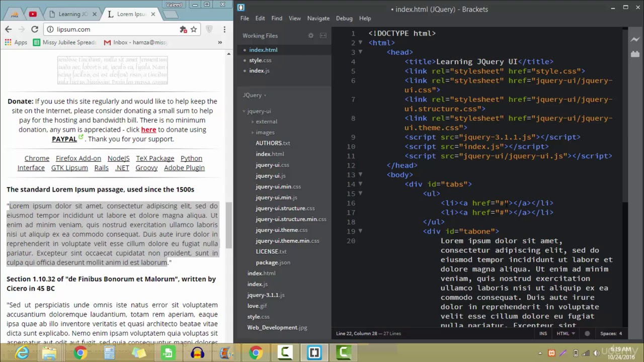The height and width of the screenshot is (362, 644).
Task: Open Inbox Gmail bookmark
Action: pyautogui.click(x=135, y=43)
